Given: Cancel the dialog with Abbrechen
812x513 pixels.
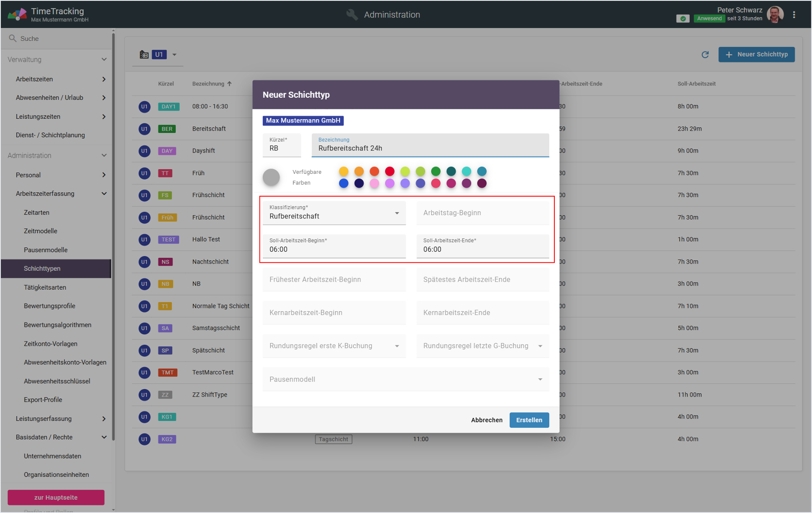Looking at the screenshot, I should point(486,420).
